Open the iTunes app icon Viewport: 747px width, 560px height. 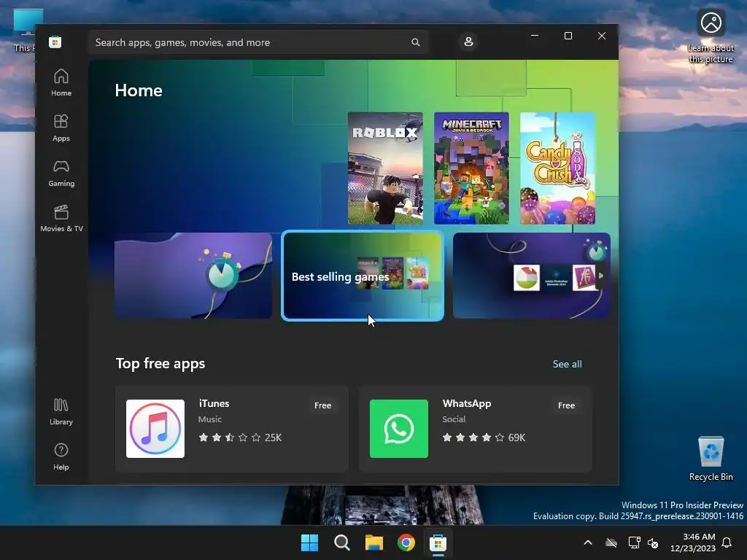(x=155, y=429)
